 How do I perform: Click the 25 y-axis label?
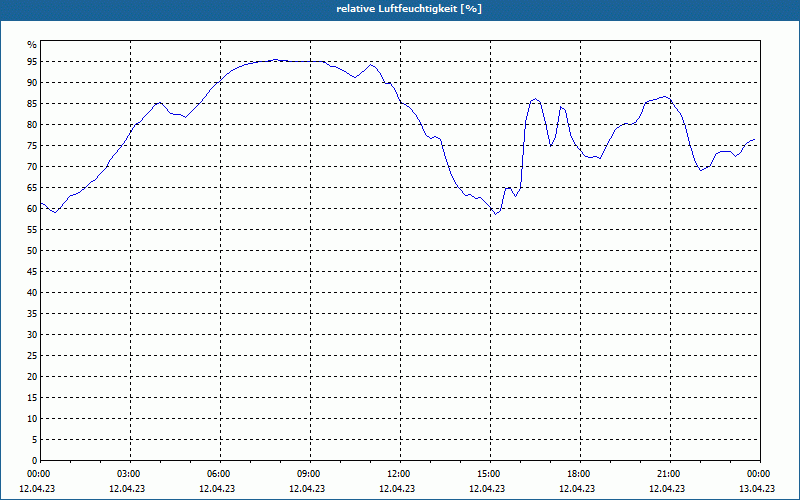coord(32,356)
